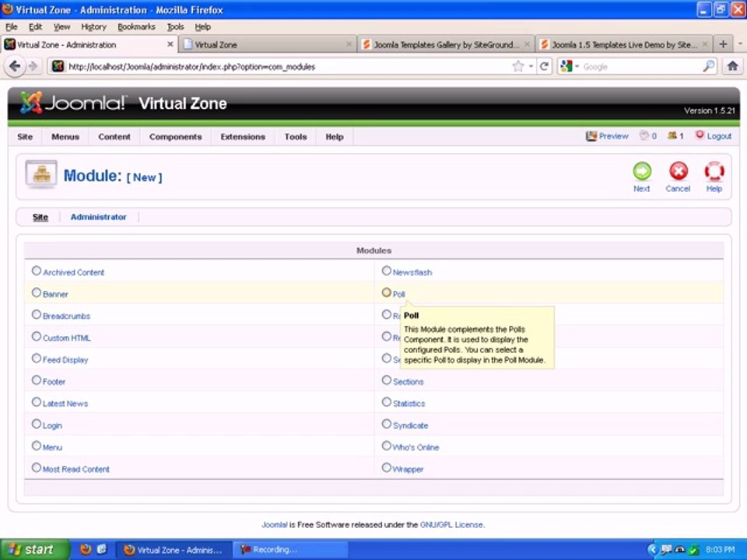This screenshot has width=747, height=560.
Task: Select the Banner radio button
Action: click(x=37, y=293)
